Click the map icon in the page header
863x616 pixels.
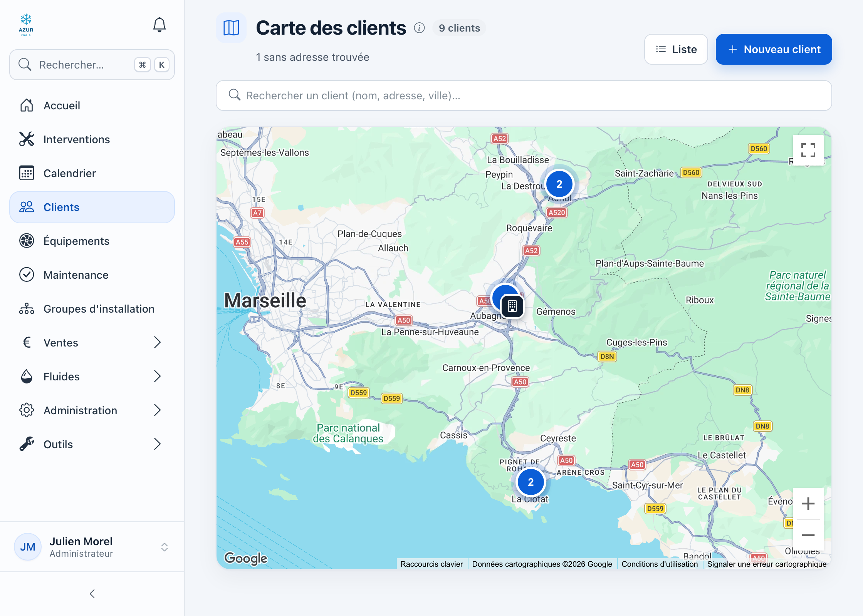231,28
